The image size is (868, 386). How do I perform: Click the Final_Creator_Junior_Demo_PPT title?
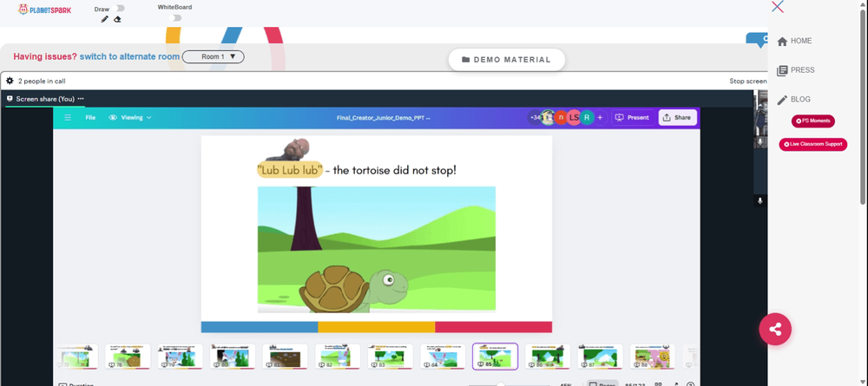point(383,117)
